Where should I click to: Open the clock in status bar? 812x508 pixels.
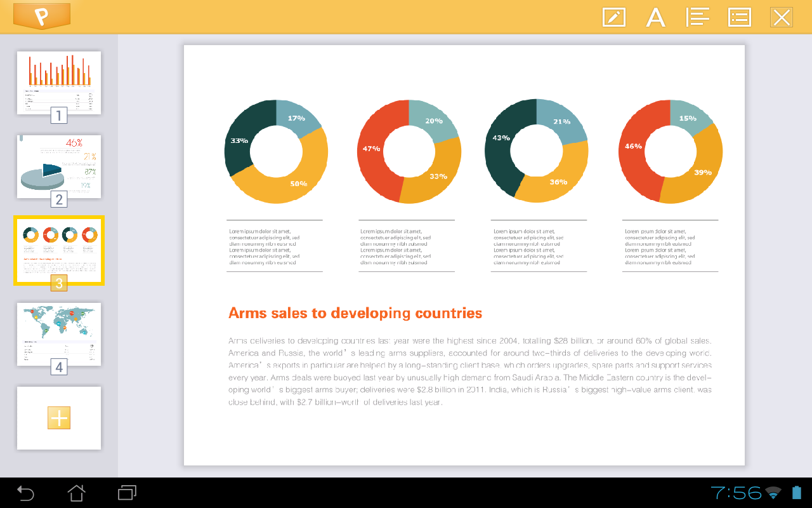pyautogui.click(x=736, y=493)
